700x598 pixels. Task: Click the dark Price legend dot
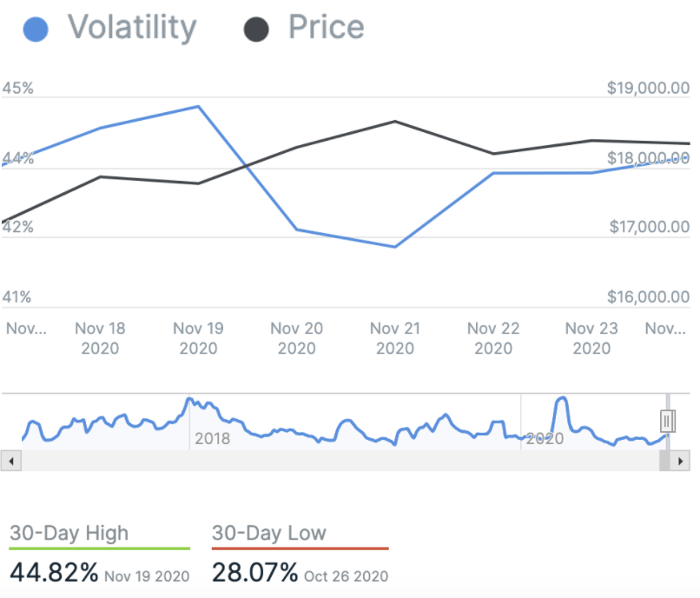click(255, 28)
